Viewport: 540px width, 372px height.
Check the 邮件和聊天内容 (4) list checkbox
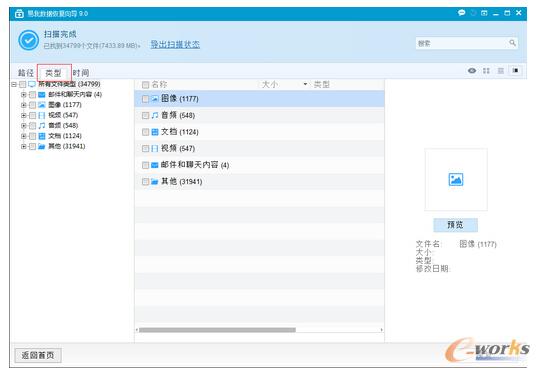click(145, 165)
